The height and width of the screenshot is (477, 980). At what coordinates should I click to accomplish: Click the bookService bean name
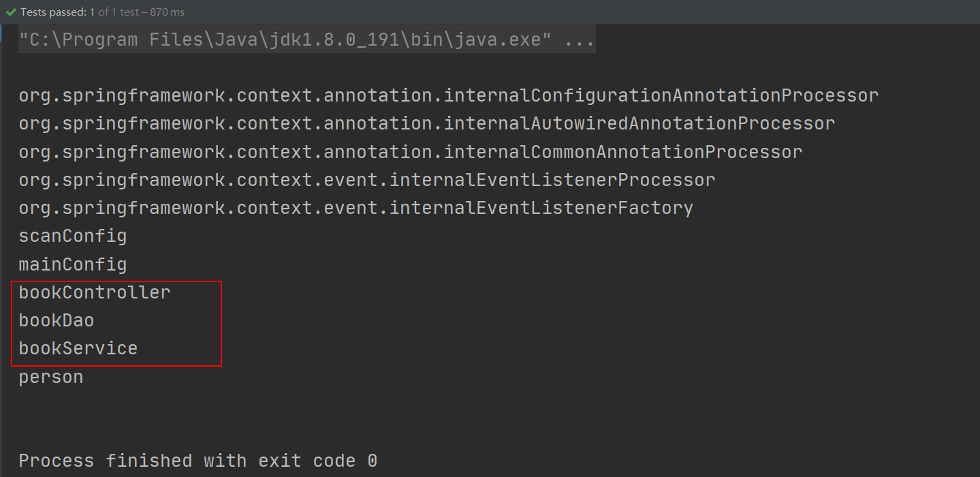pos(78,348)
